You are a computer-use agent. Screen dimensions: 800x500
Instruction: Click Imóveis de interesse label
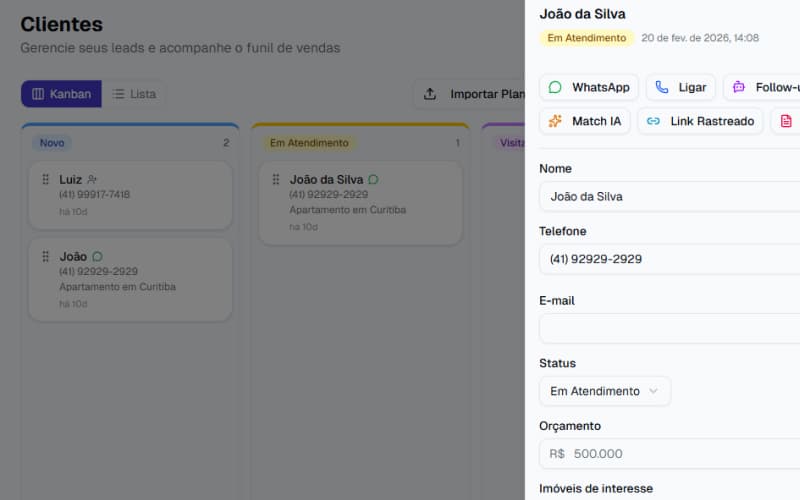[596, 488]
